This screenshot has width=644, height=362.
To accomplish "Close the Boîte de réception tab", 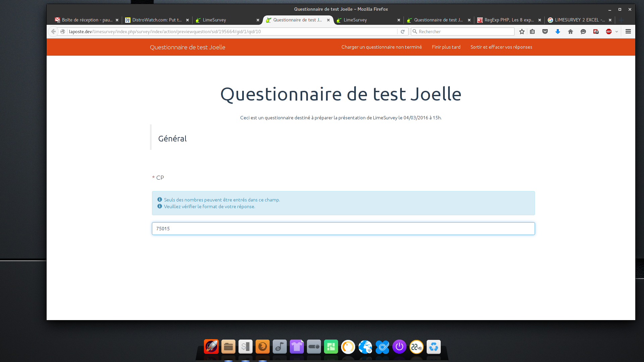I will point(117,20).
